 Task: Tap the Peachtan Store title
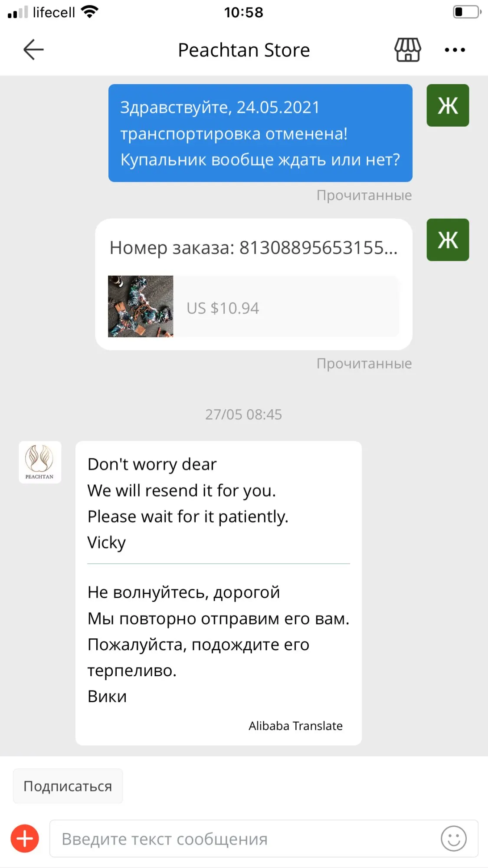pos(244,50)
